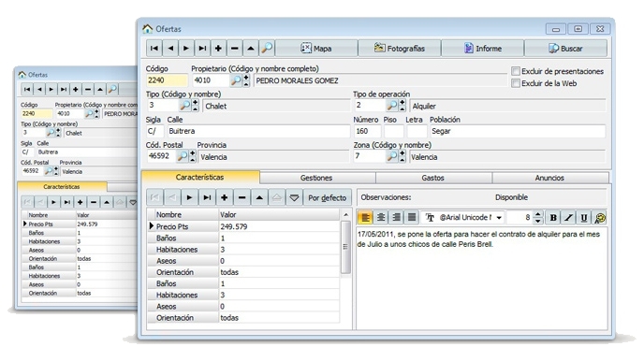The height and width of the screenshot is (361, 644).
Task: Open Tipo de operación lookup magnifier
Action: 392,106
